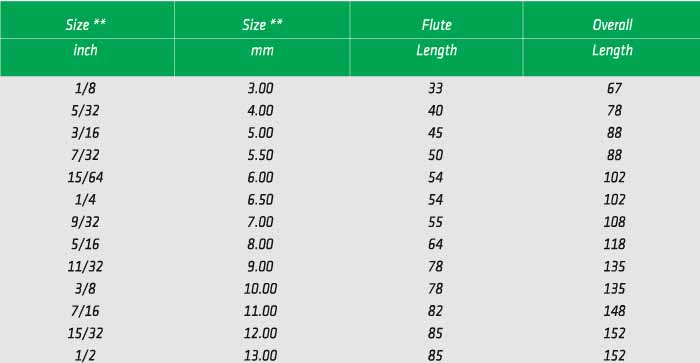Screen dimensions: 700x363
Task: Click the 5.50 mm size value
Action: point(260,155)
